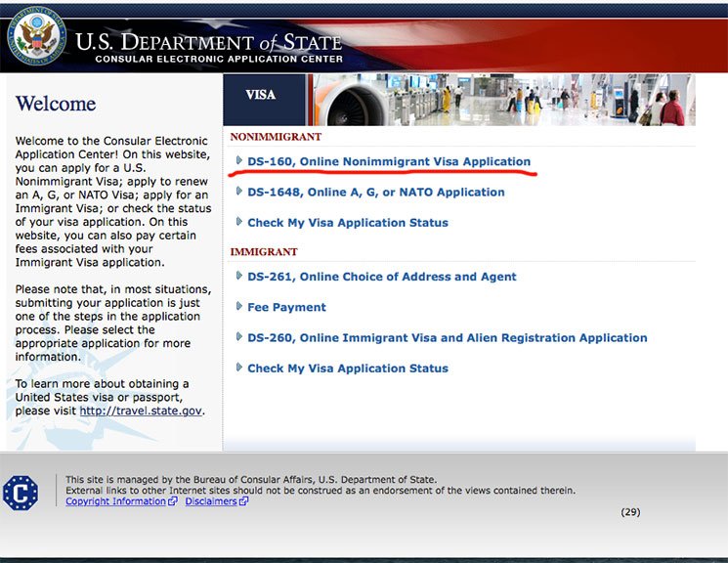The image size is (728, 563).
Task: Expand the DS-160 entry using its arrow
Action: pyautogui.click(x=239, y=161)
